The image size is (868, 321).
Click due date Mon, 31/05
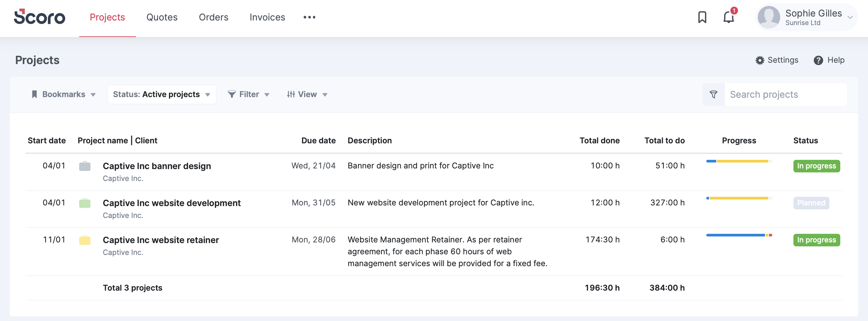(313, 203)
